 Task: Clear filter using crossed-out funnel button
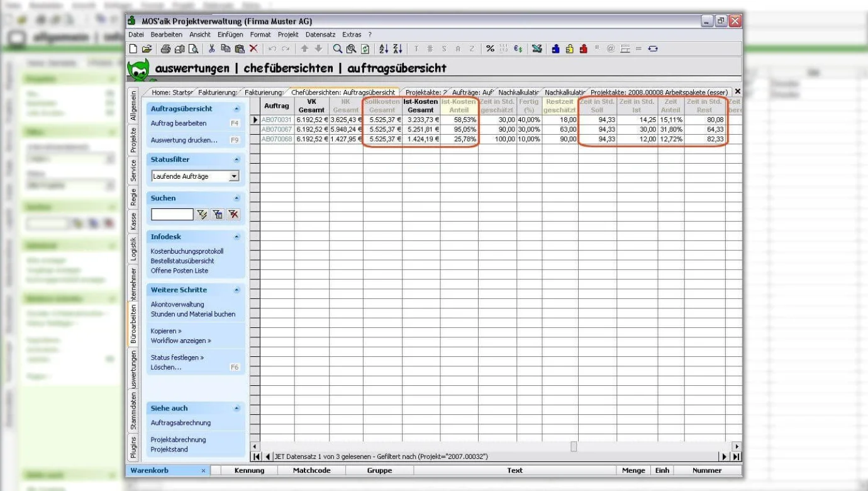tap(233, 215)
